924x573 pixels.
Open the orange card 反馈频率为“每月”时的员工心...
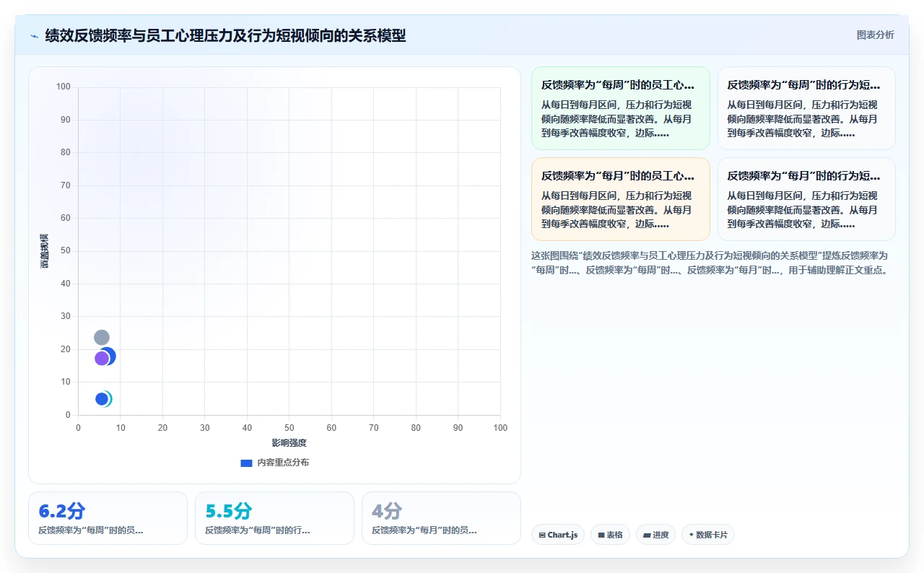coord(621,199)
